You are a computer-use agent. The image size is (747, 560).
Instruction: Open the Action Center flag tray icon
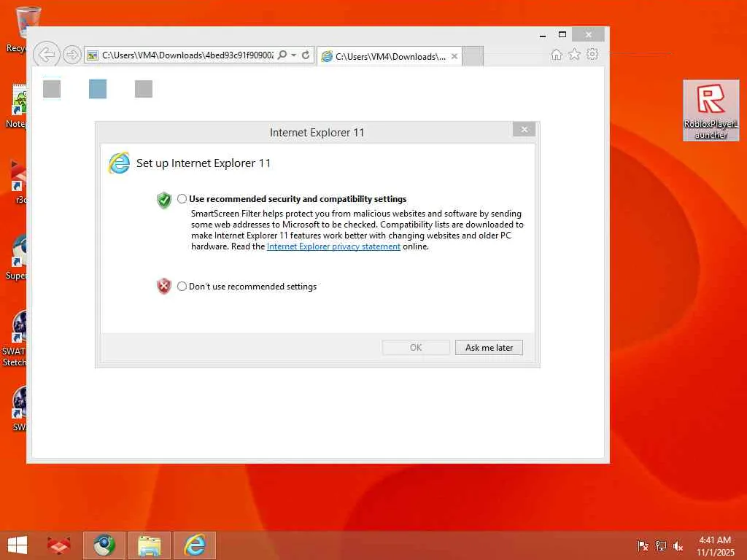(x=643, y=546)
